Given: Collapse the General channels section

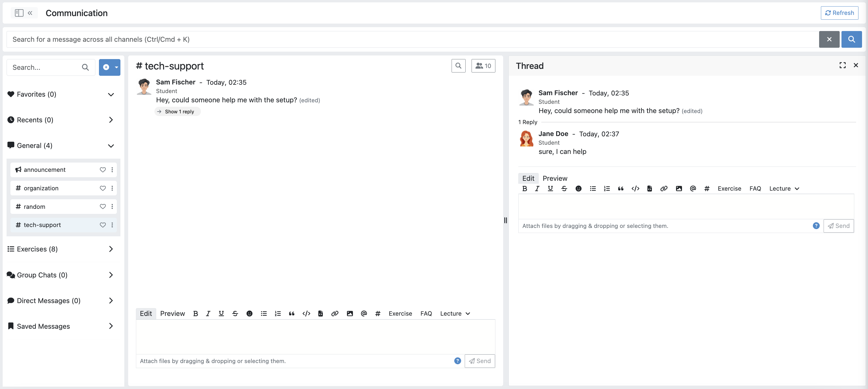Looking at the screenshot, I should 111,146.
